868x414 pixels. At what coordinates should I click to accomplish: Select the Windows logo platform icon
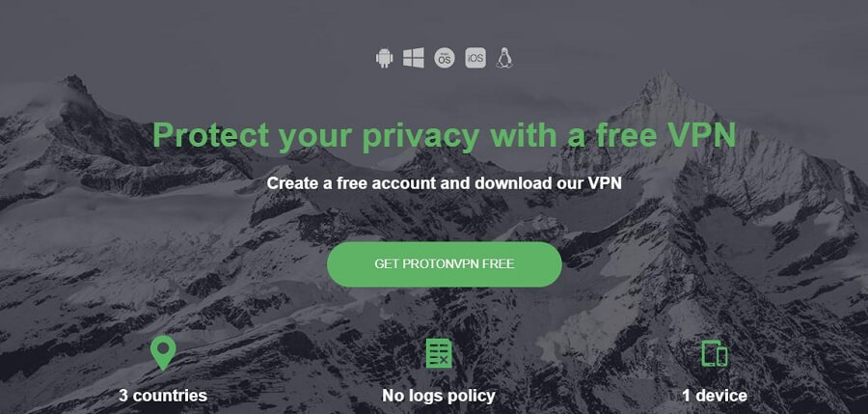(x=414, y=58)
